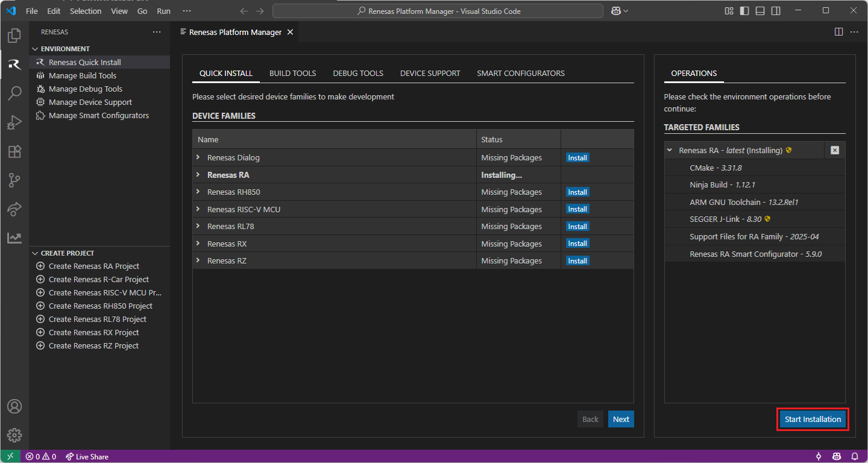Open Run and Debug view
Image resolution: width=868 pixels, height=463 pixels.
pos(14,122)
